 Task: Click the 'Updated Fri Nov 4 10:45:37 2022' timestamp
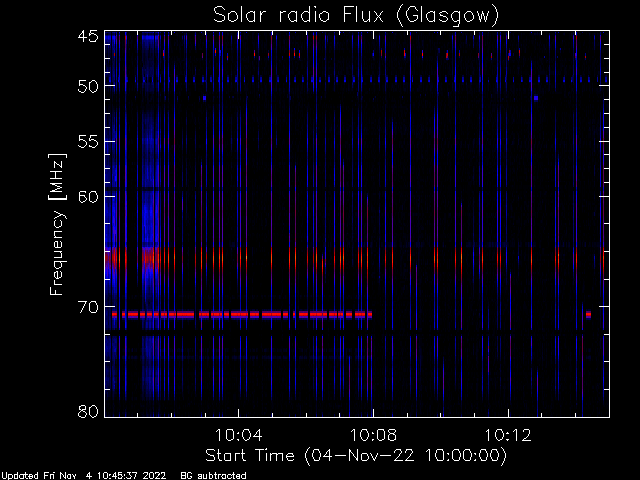click(x=83, y=476)
